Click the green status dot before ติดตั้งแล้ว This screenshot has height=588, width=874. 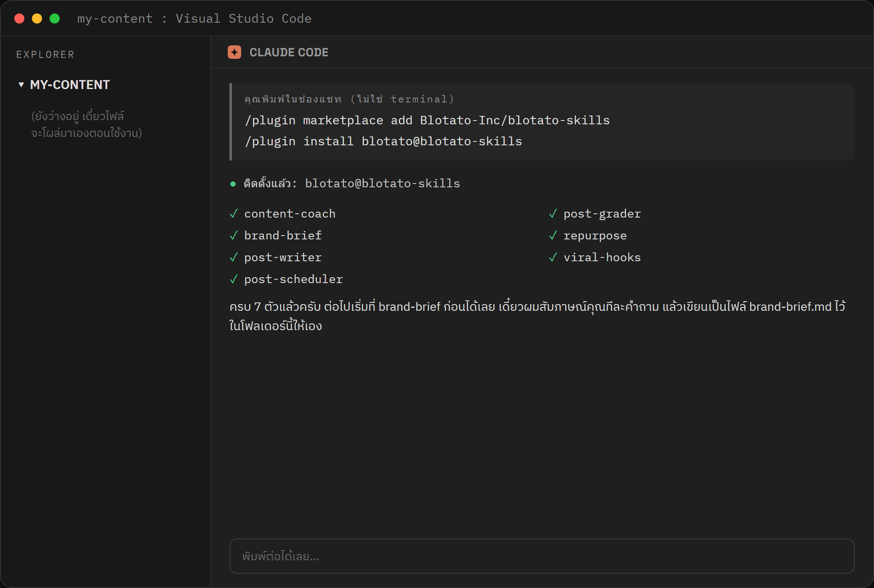click(233, 184)
